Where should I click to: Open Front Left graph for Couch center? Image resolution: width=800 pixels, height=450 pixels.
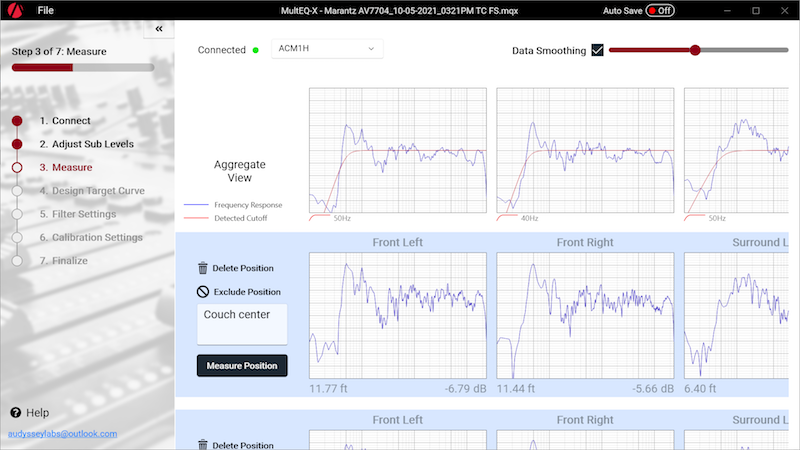[x=398, y=315]
